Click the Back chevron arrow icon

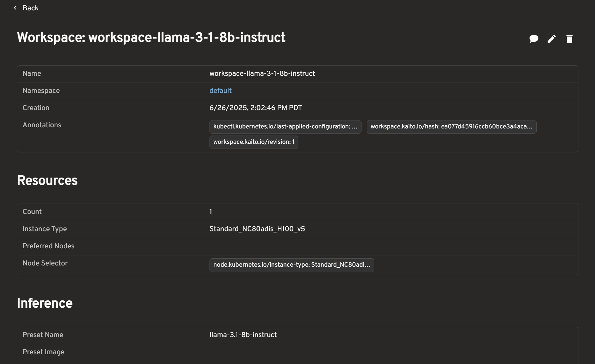pos(15,8)
